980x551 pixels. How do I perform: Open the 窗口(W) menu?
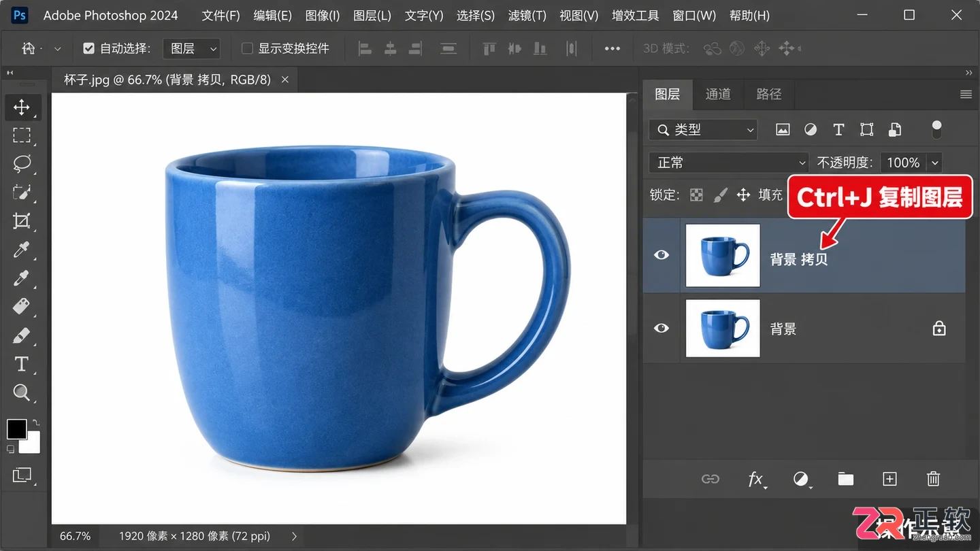click(x=694, y=15)
